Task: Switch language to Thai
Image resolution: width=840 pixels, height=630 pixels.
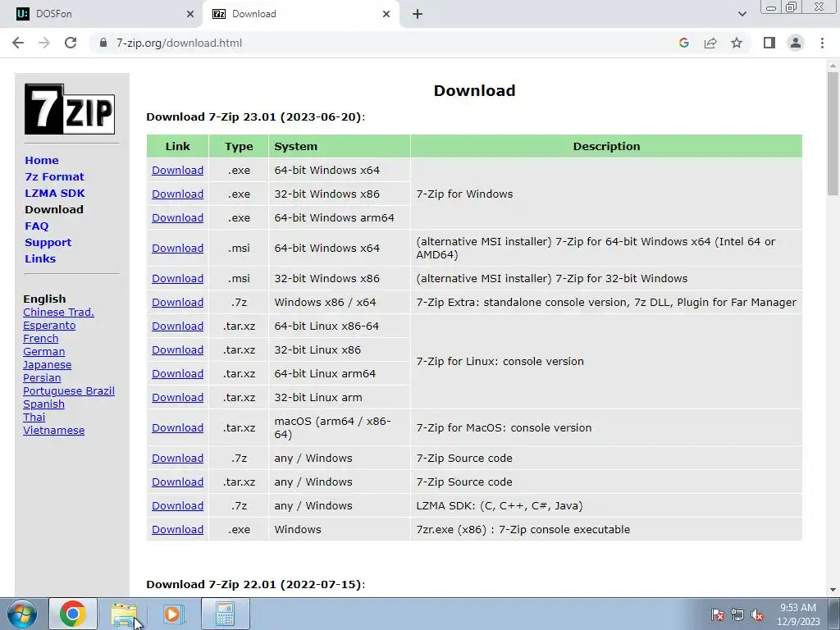Action: (x=34, y=418)
